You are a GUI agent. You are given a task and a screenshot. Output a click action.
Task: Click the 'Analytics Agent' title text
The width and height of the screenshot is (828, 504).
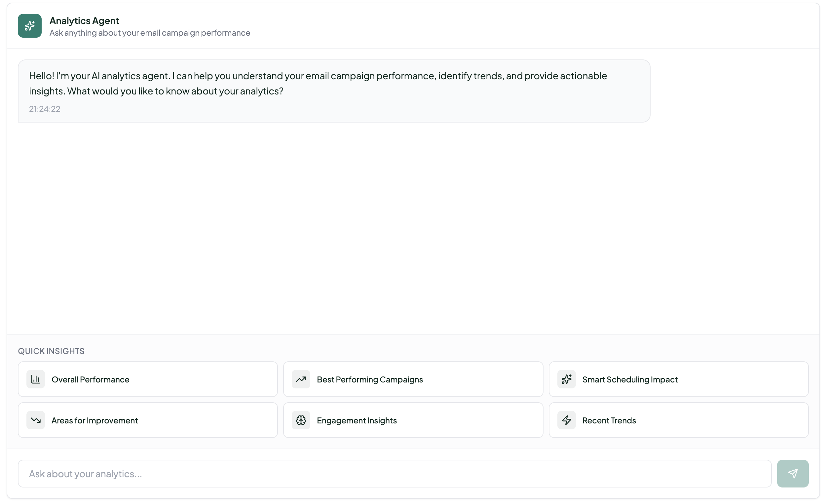(84, 21)
